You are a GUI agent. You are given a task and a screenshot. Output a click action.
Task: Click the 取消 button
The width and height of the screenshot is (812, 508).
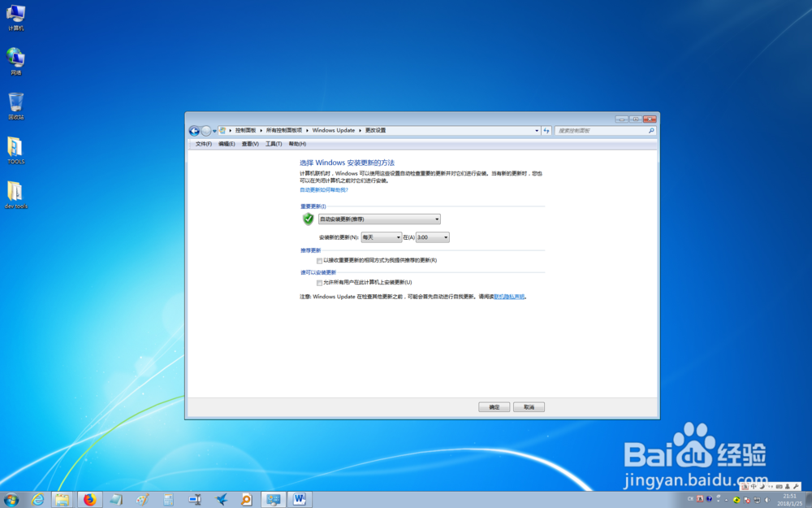click(529, 407)
